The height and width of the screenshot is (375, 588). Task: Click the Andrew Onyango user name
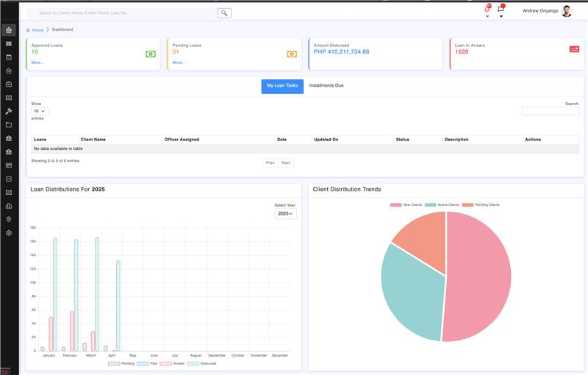click(540, 11)
